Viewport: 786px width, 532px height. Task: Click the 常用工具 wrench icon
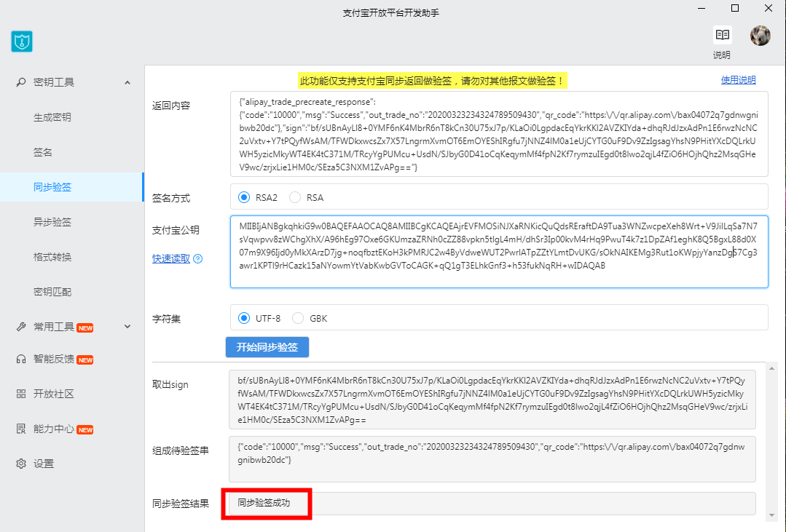click(21, 327)
